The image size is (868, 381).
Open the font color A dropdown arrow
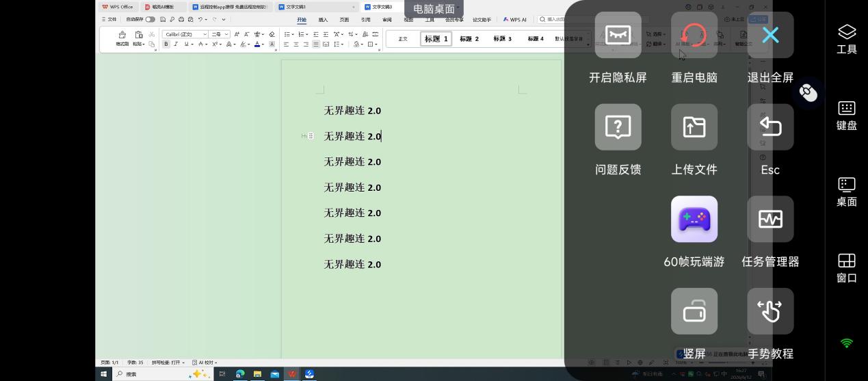263,44
